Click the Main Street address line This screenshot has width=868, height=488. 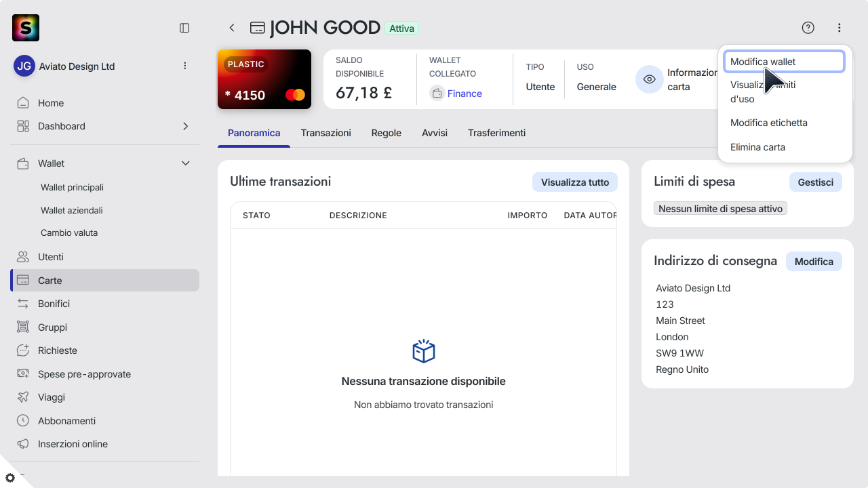[x=680, y=321]
